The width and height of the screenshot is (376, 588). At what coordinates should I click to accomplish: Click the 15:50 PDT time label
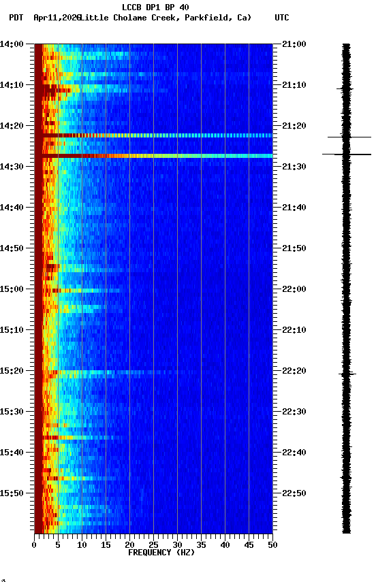[12, 493]
